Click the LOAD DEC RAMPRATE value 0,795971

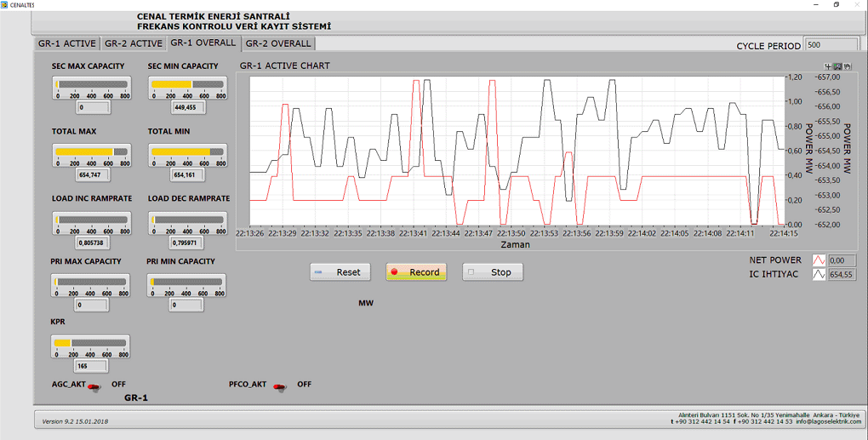tap(187, 243)
